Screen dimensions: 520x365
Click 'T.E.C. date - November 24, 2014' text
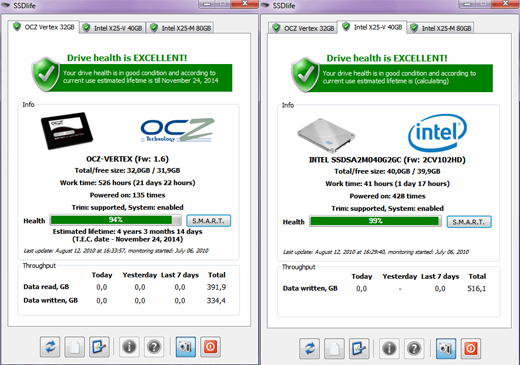pyautogui.click(x=127, y=239)
